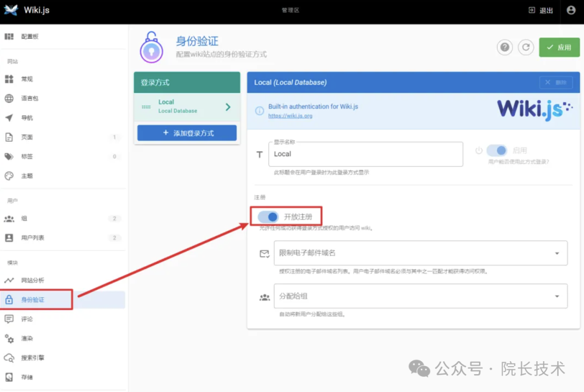Screen dimensions: 584x392
Task: Click the globe icon for 语言包
Action: tap(9, 98)
